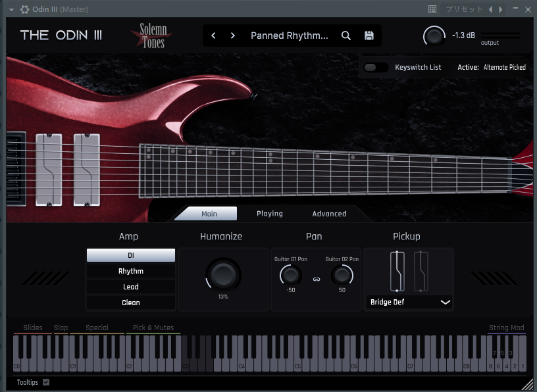537x392 pixels.
Task: Toggle the pan link chain icon
Action: pos(317,280)
